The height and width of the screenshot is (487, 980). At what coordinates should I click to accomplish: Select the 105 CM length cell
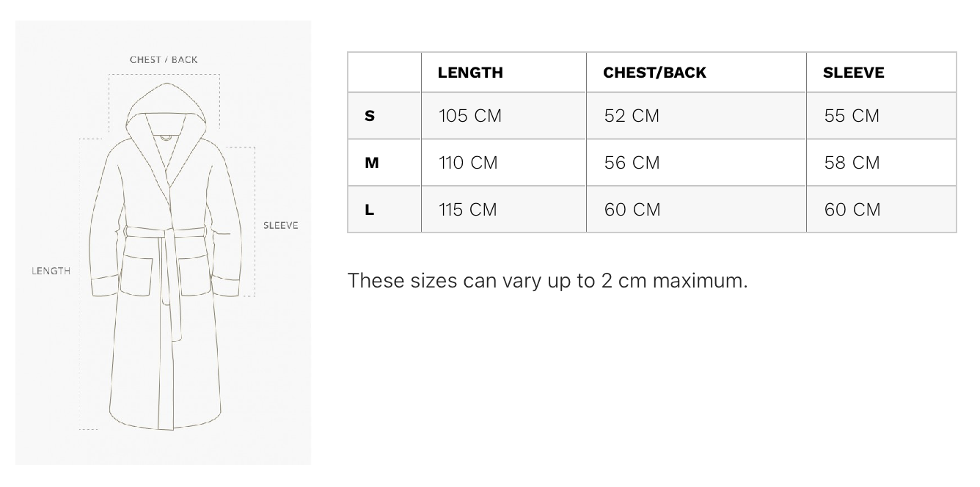point(504,116)
